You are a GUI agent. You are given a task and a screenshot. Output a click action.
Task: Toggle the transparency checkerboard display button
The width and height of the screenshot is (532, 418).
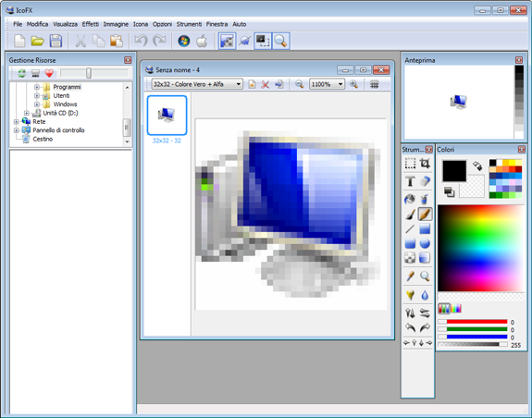227,41
